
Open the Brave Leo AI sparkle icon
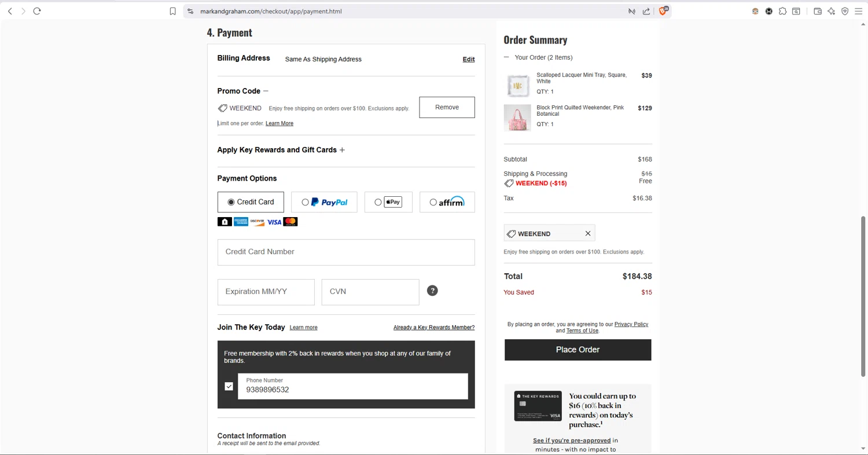point(832,11)
